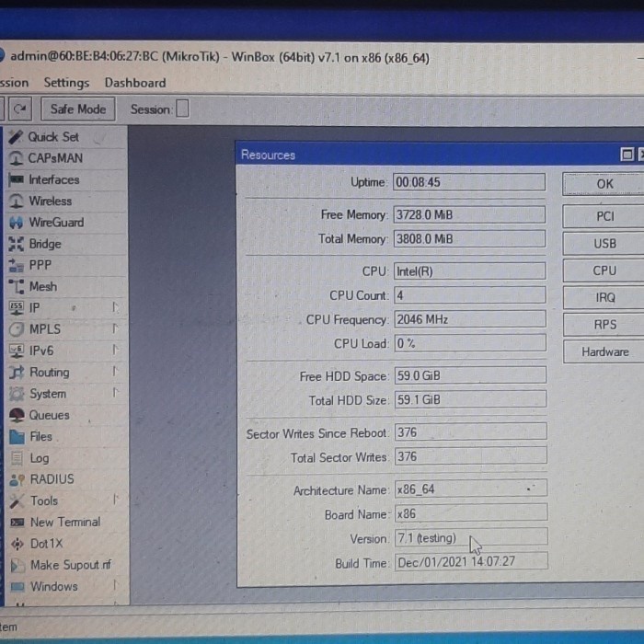Click the CPU Load value field
This screenshot has height=644, width=644.
[470, 343]
